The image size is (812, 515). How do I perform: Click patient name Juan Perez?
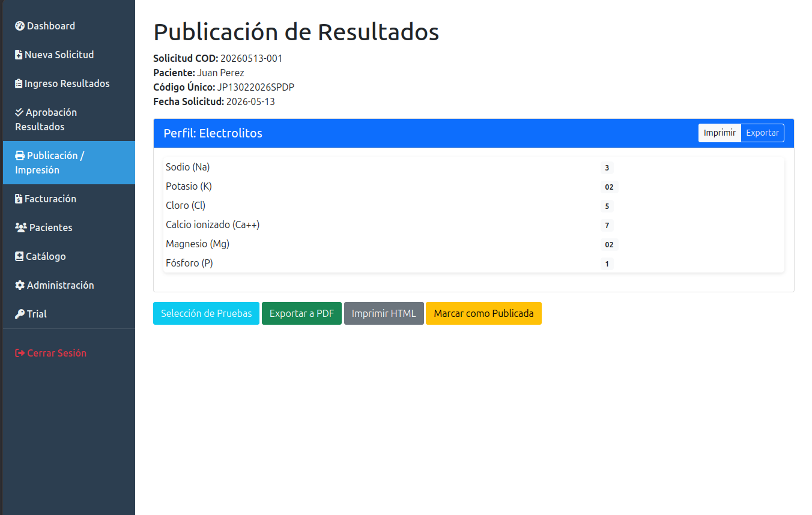coord(221,73)
